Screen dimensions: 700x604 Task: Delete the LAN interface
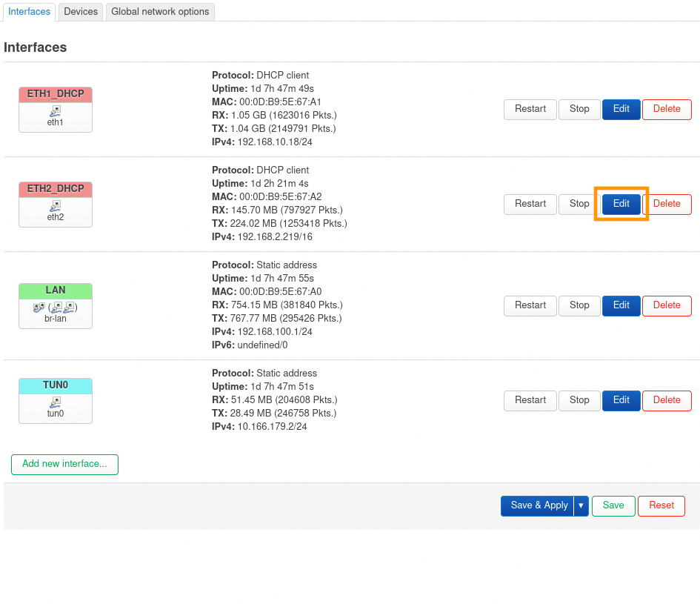pos(667,305)
